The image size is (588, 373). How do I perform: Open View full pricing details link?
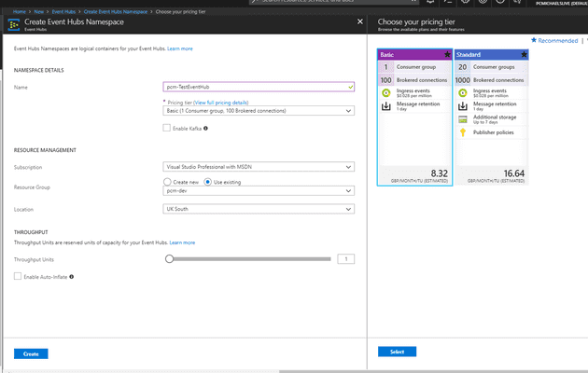click(221, 103)
